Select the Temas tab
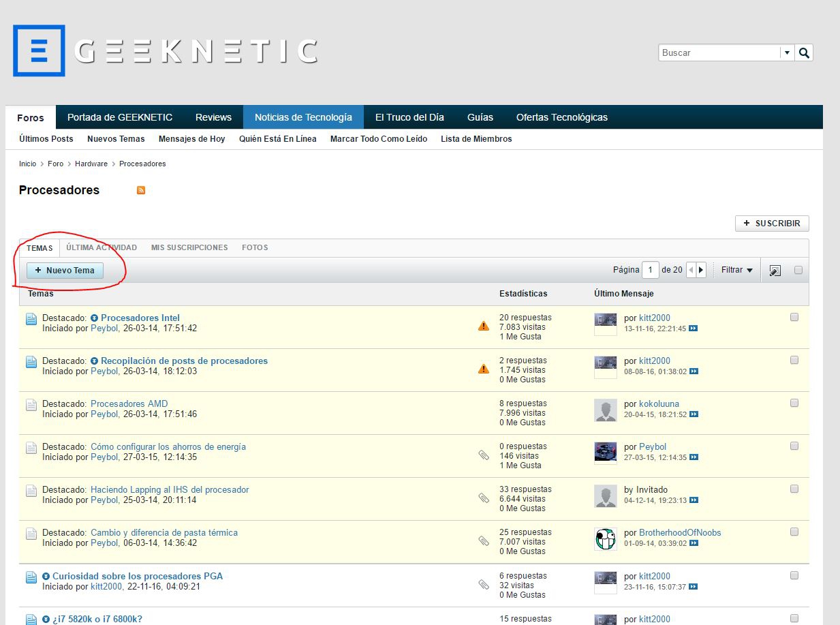The height and width of the screenshot is (625, 840). [x=40, y=248]
